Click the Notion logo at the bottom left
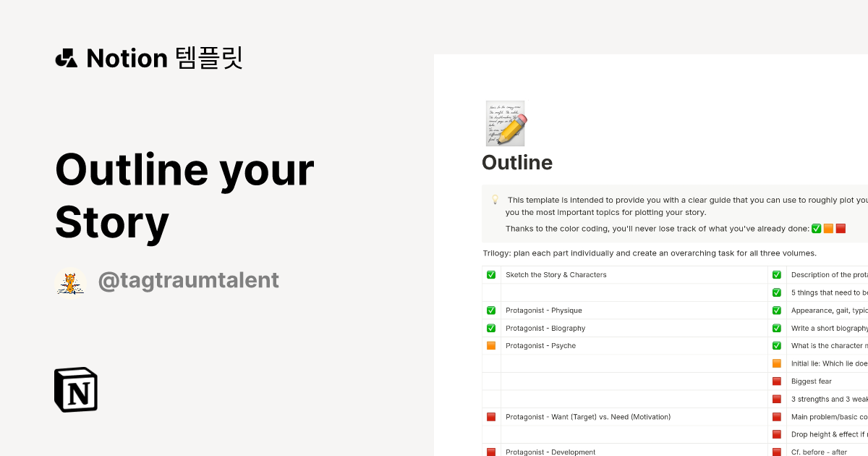This screenshot has height=456, width=868. point(75,389)
